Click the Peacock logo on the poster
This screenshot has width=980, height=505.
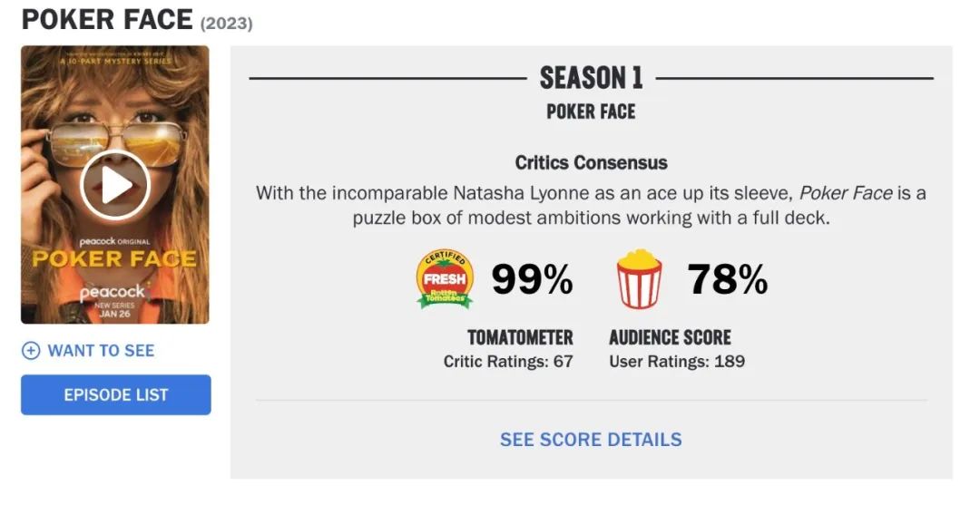113,292
